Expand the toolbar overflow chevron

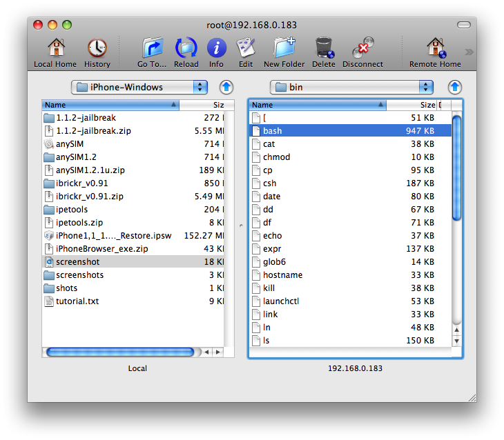pos(469,52)
